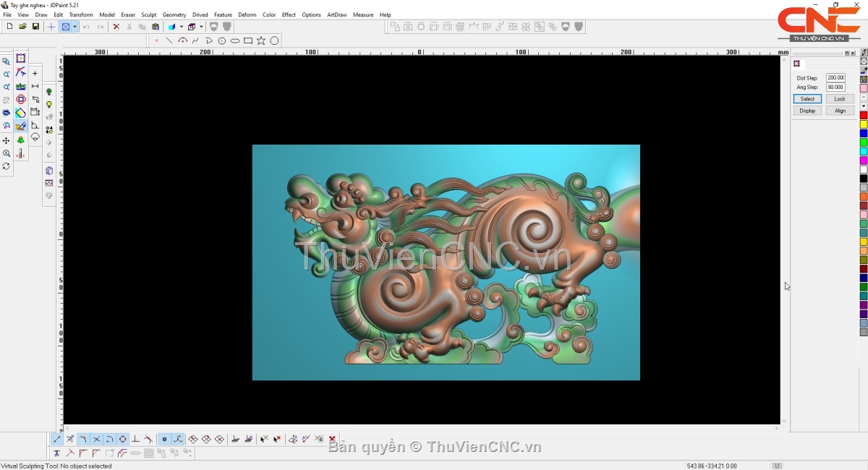Screen dimensions: 868x470
Task: Toggle the endpoint snap button
Action: pyautogui.click(x=57, y=439)
